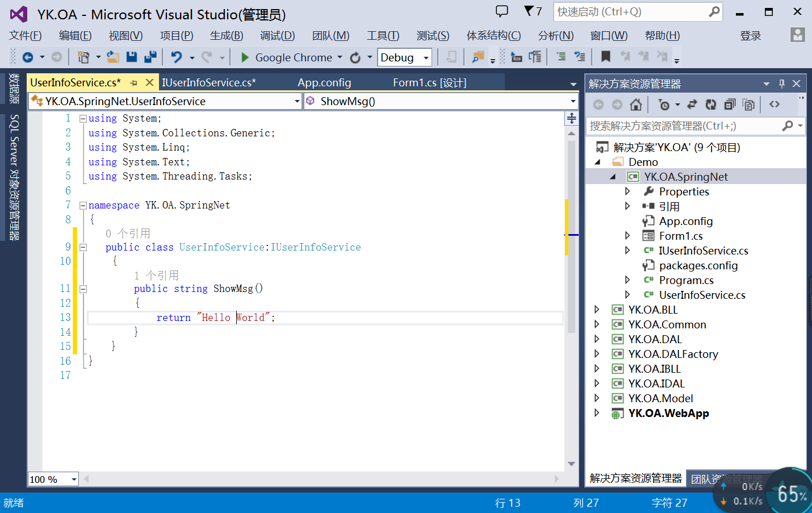The height and width of the screenshot is (513, 812).
Task: Click the '0 个引用' CodeLens link above the class
Action: [x=128, y=233]
